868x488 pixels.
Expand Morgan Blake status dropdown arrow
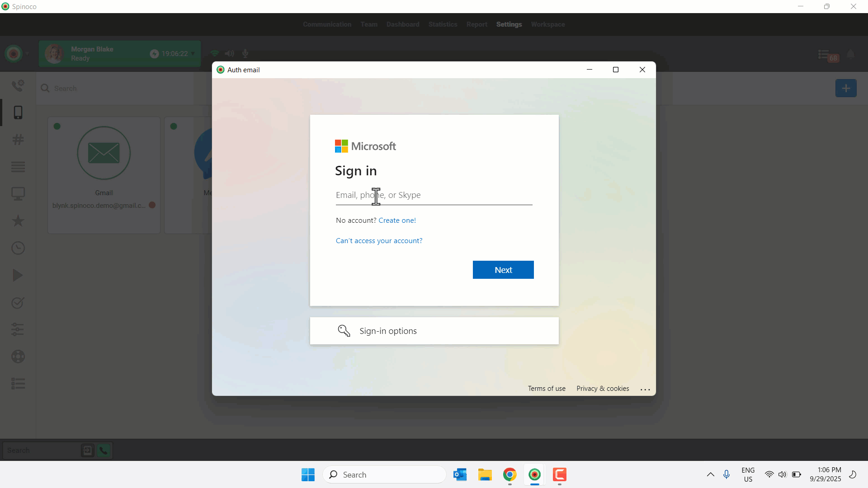(x=193, y=53)
